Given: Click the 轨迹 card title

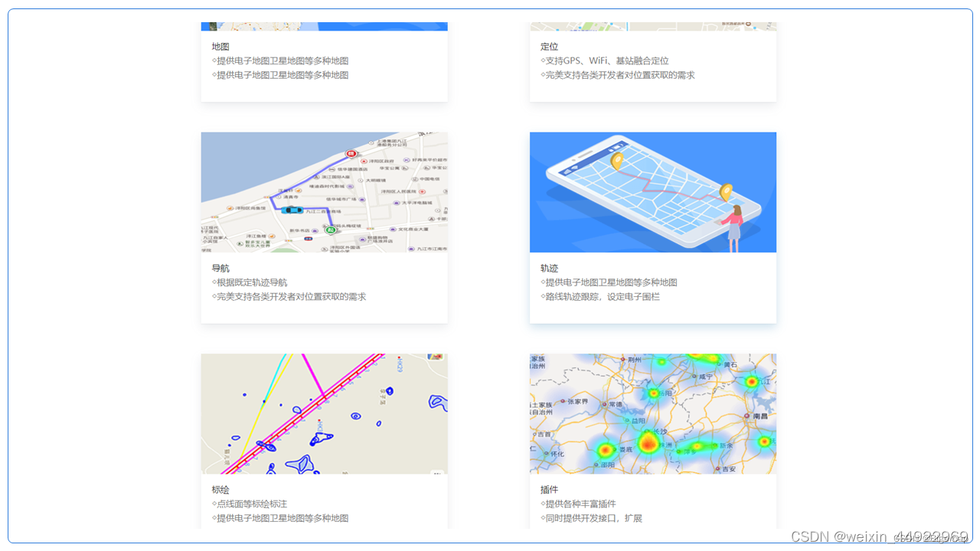Looking at the screenshot, I should tap(549, 269).
